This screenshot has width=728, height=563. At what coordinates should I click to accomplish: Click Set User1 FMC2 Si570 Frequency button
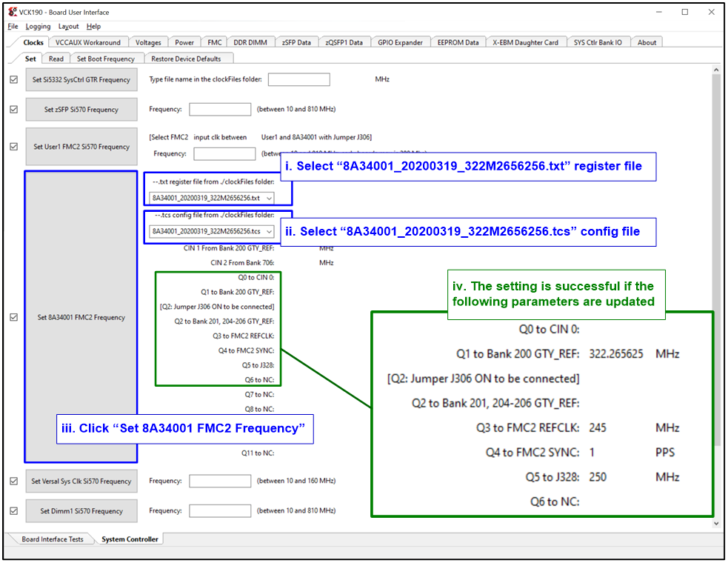point(81,147)
